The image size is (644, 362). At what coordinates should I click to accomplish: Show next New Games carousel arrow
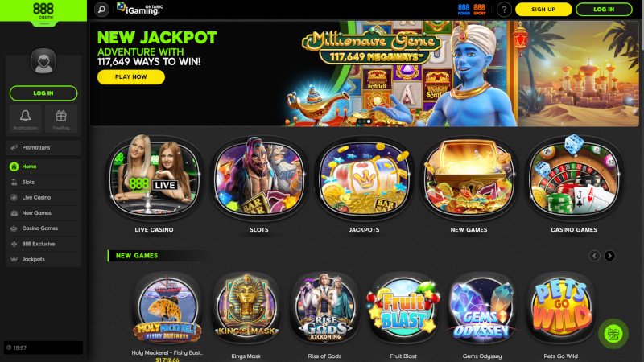[609, 256]
